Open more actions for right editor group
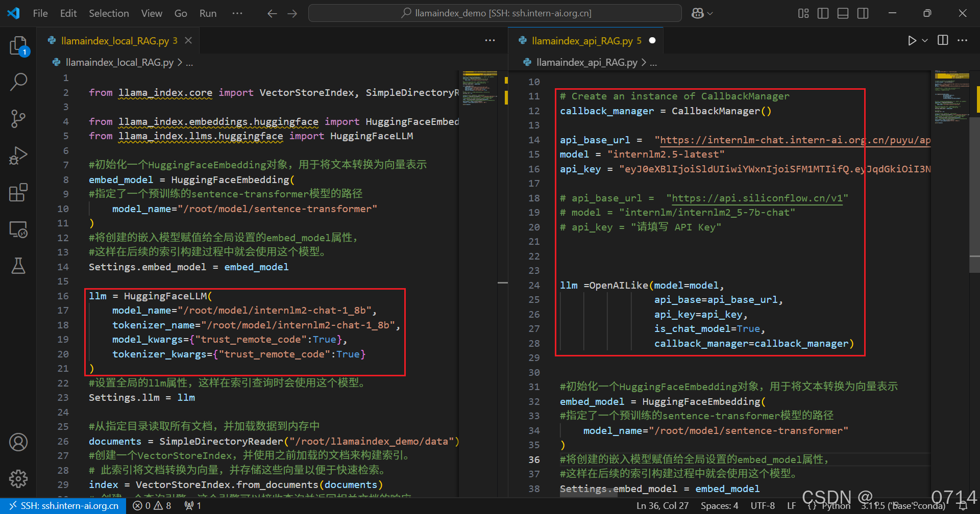This screenshot has height=514, width=980. [x=963, y=40]
